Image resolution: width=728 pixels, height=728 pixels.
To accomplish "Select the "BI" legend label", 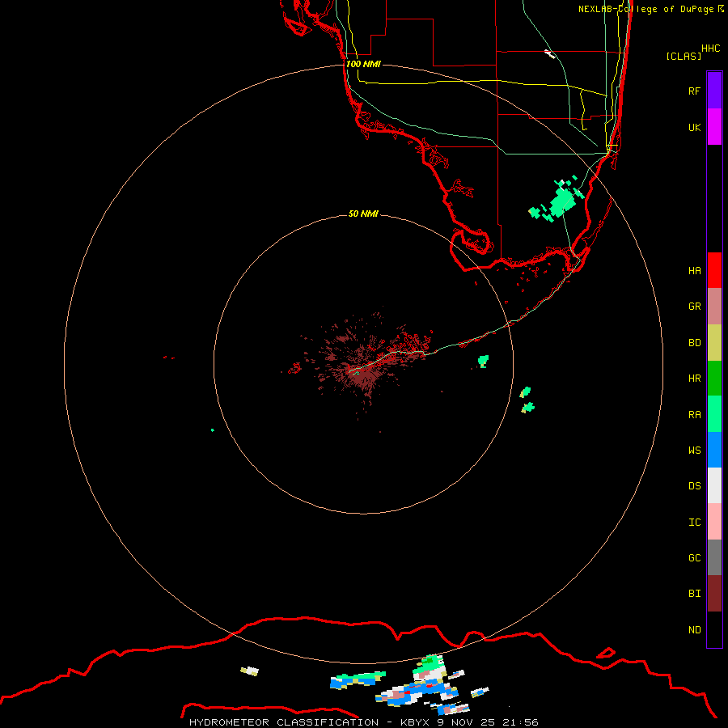I will click(x=694, y=594).
